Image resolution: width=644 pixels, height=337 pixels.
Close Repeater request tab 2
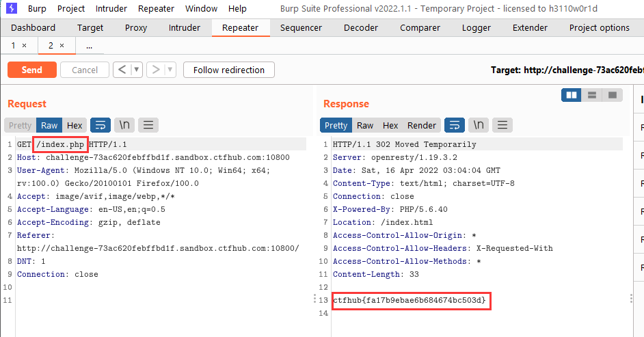62,46
